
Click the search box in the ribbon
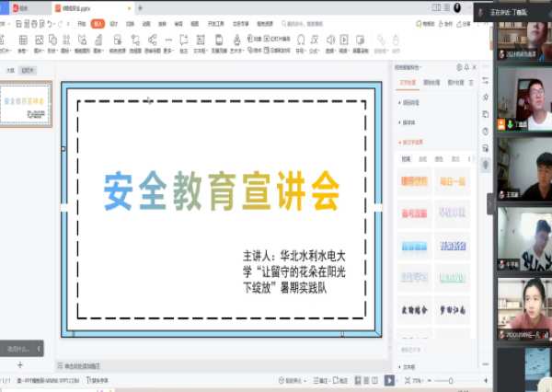303,24
